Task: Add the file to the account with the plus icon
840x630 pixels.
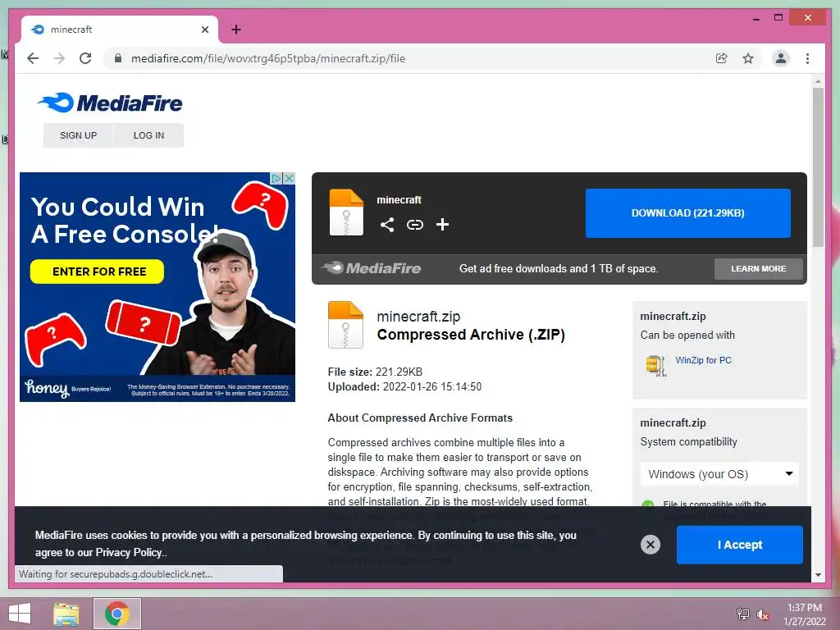Action: (442, 225)
